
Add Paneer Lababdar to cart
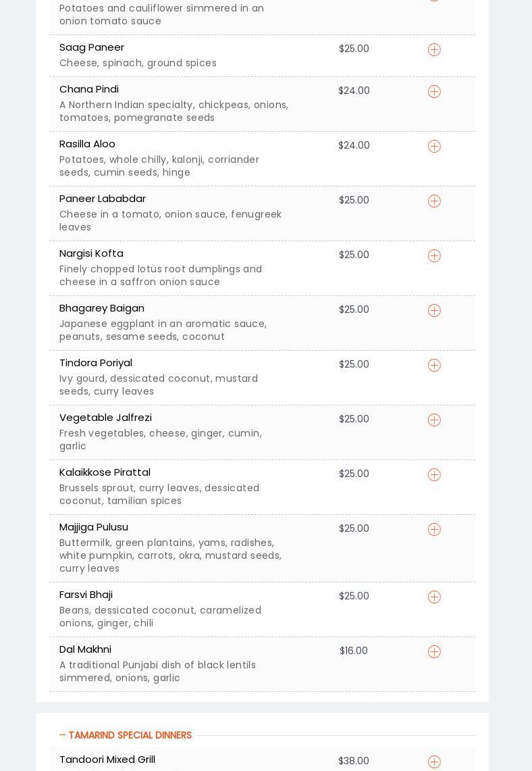[x=434, y=201]
